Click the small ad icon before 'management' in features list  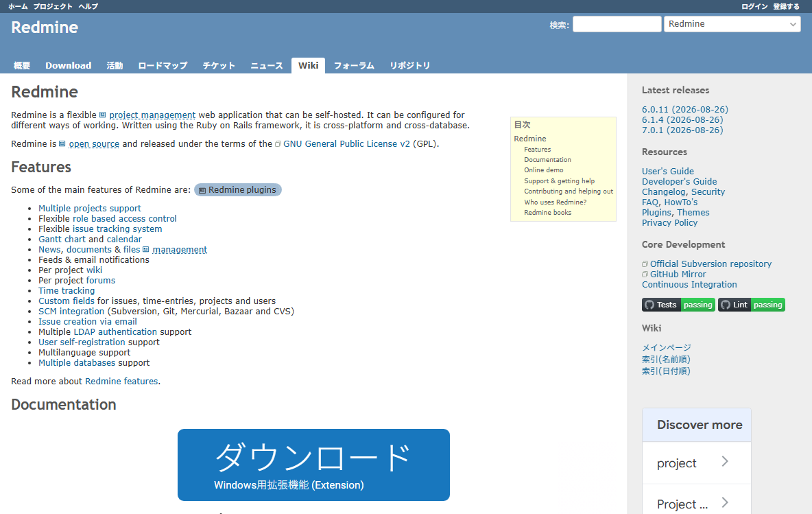pyautogui.click(x=145, y=250)
